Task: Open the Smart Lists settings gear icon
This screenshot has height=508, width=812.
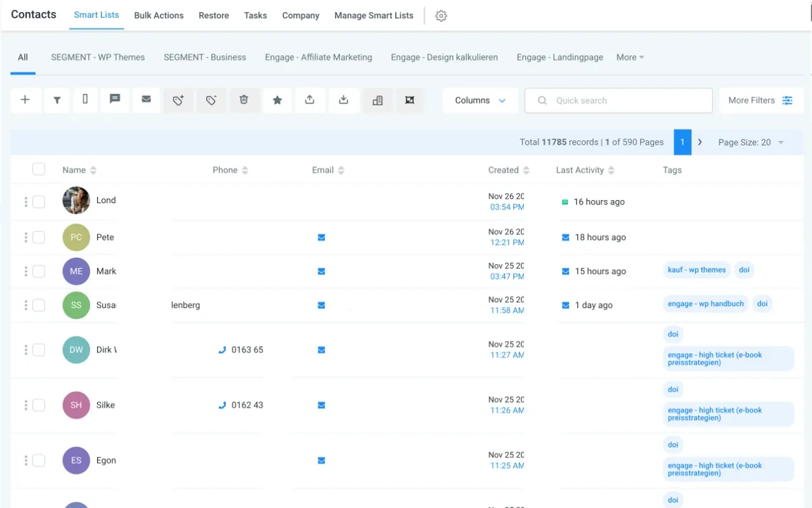Action: [x=441, y=16]
